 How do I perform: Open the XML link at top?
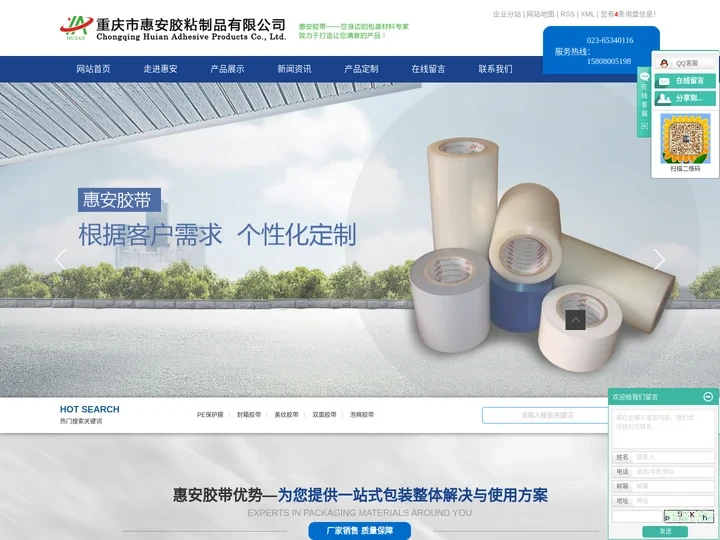tap(587, 14)
